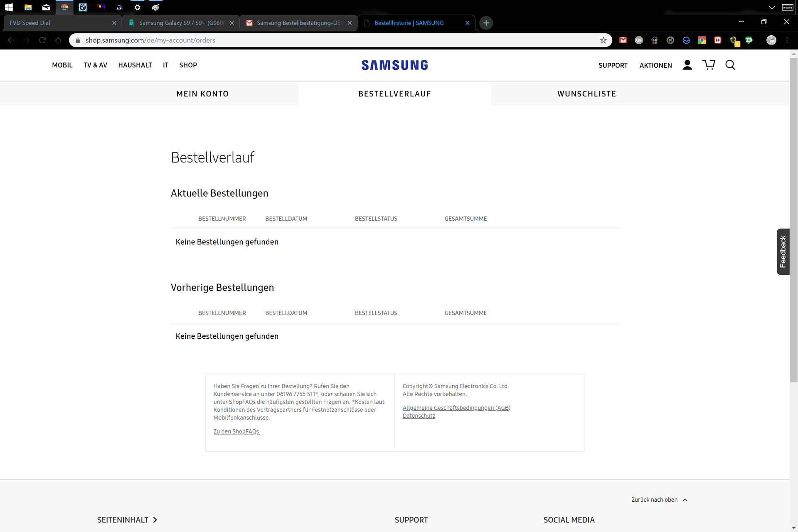Expand the SEITENINHALT footer section
The image size is (798, 532).
(127, 520)
